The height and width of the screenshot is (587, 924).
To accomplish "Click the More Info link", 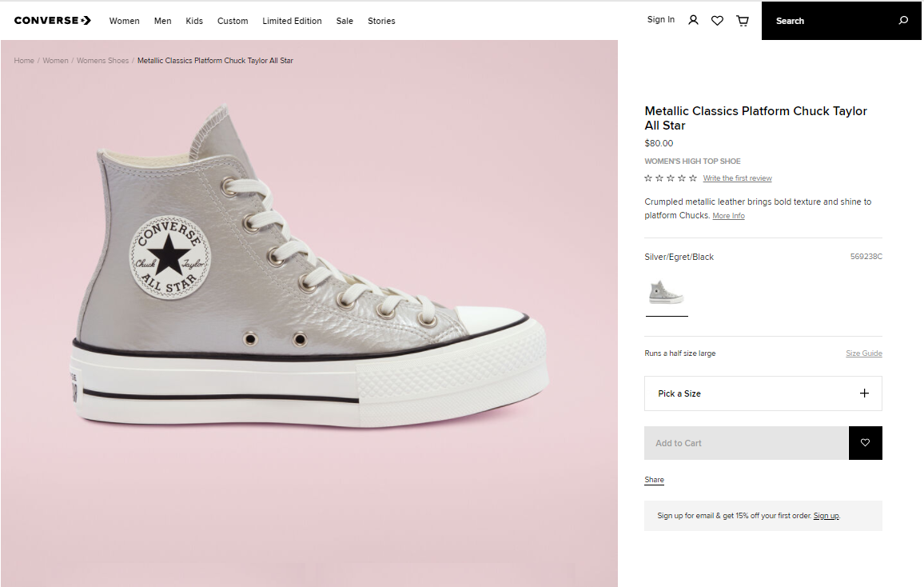I will [728, 216].
